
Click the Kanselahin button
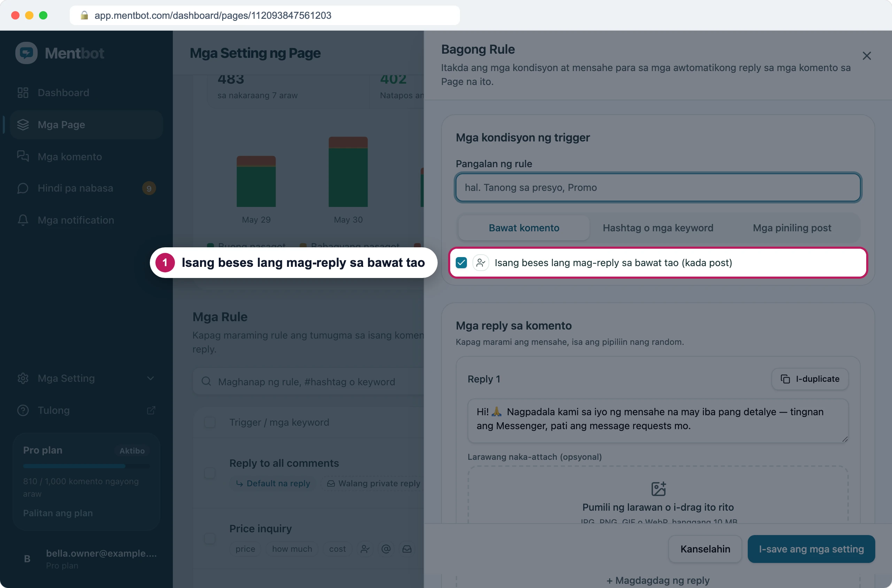[705, 549]
